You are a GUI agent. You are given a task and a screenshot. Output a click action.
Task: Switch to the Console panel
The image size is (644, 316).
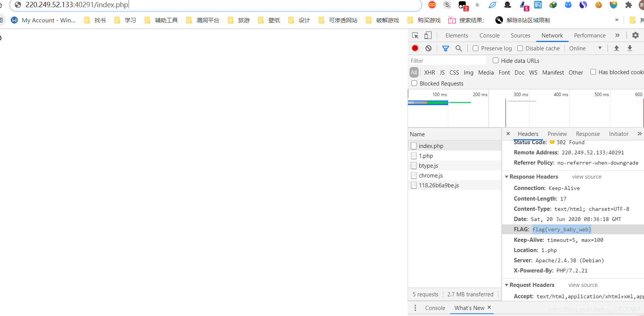(489, 36)
